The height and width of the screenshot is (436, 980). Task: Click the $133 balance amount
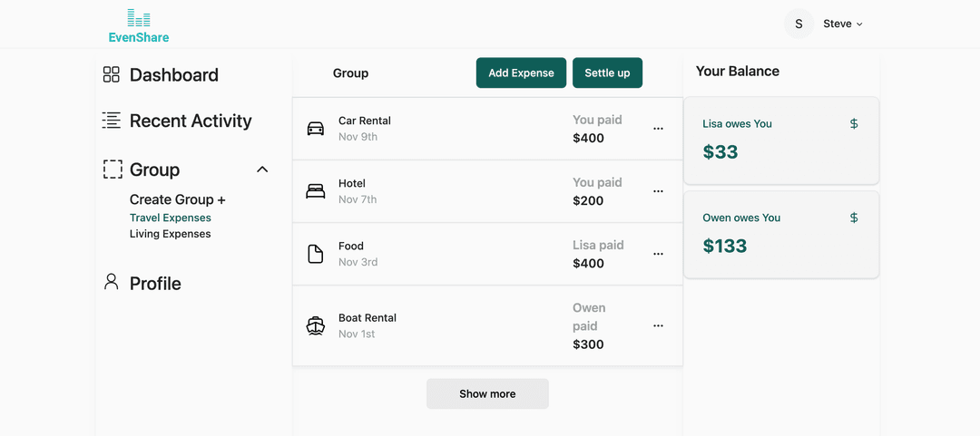pos(725,246)
